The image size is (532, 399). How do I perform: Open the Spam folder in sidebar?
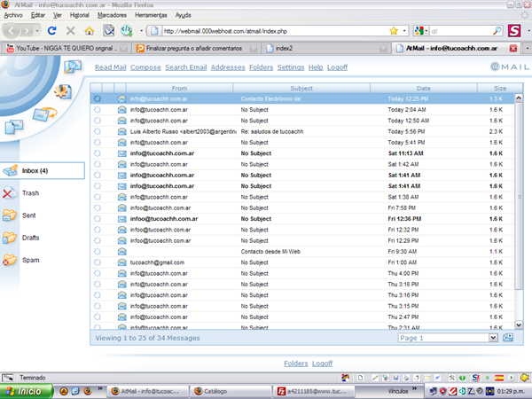[x=30, y=260]
